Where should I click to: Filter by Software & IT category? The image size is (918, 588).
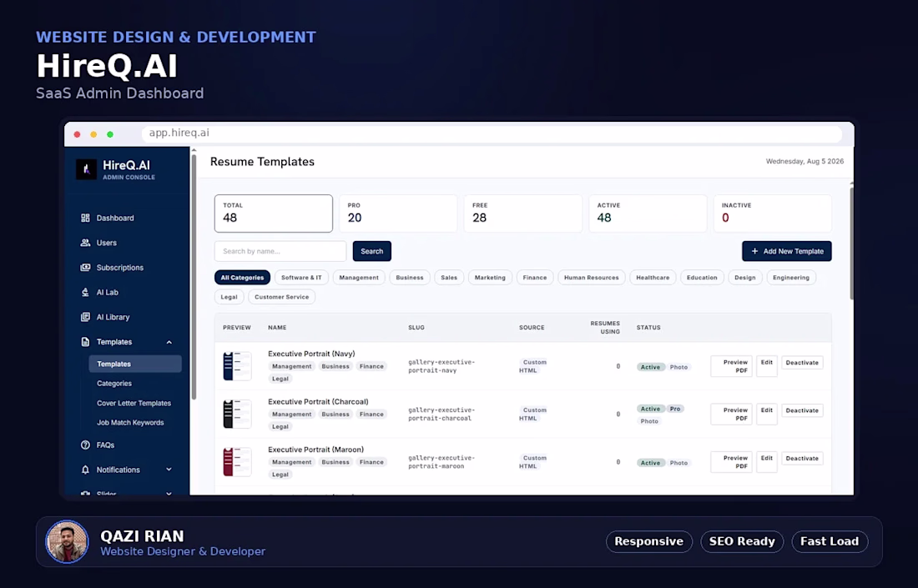(x=301, y=278)
